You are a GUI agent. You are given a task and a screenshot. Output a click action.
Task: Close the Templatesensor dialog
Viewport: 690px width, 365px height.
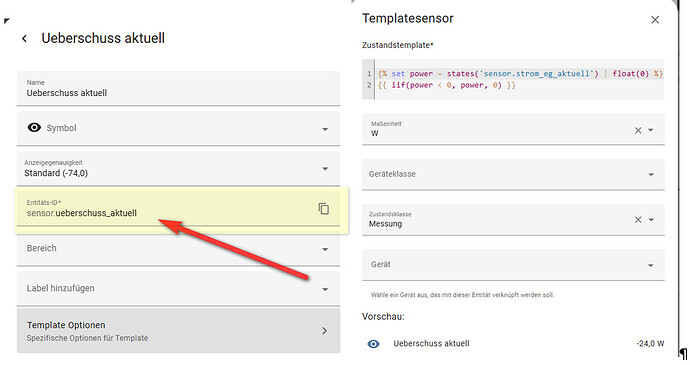(x=655, y=20)
